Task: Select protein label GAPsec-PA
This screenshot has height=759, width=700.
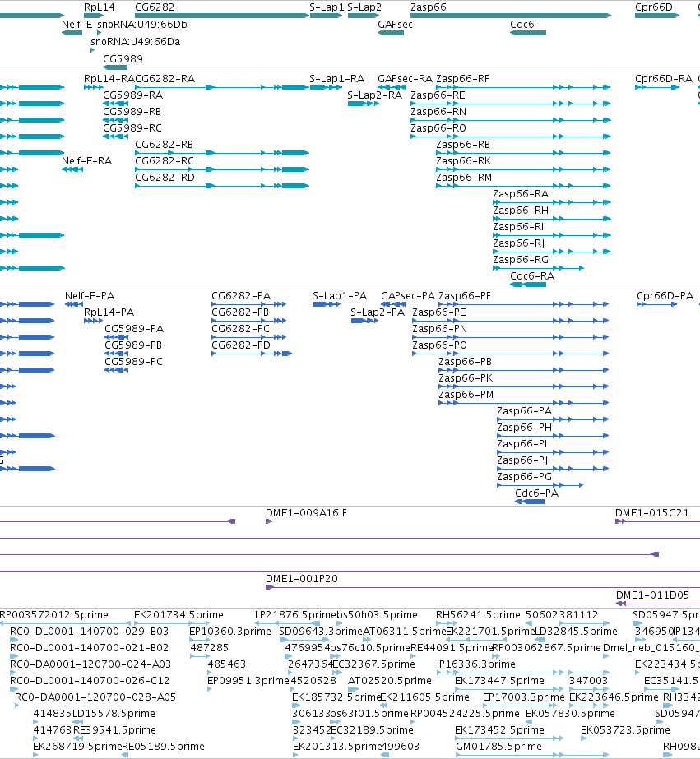Action: [408, 296]
